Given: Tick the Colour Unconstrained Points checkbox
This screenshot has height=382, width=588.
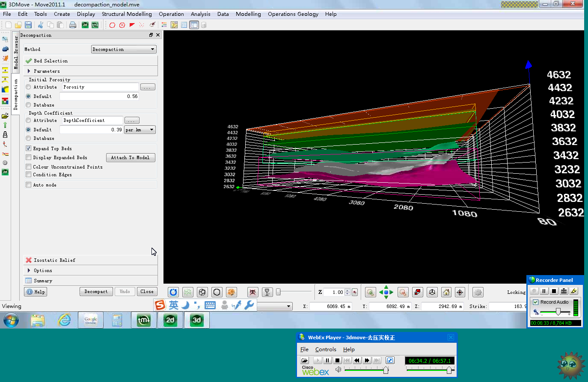Looking at the screenshot, I should point(29,167).
